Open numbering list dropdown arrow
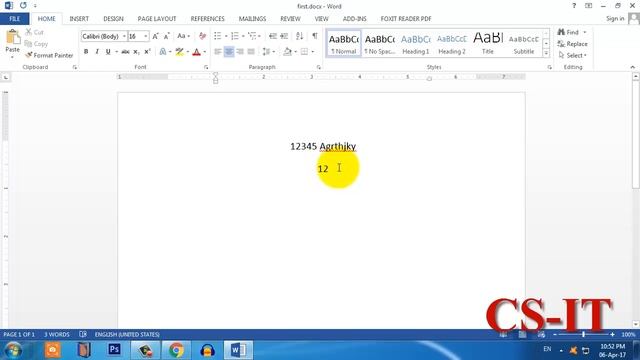The height and width of the screenshot is (360, 640). click(243, 36)
